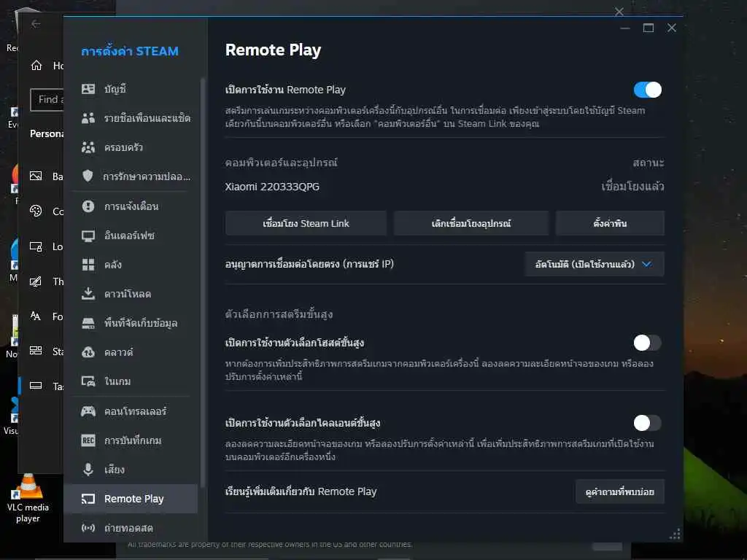
Task: Minimize the Steam settings window
Action: click(x=625, y=28)
